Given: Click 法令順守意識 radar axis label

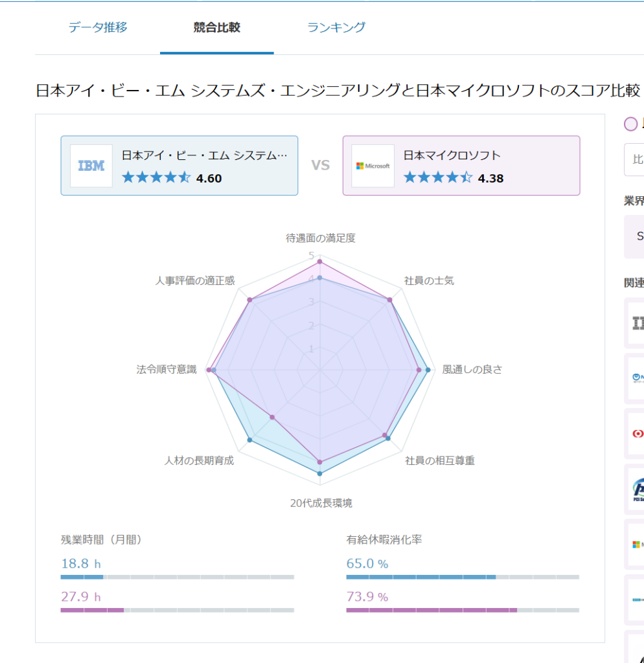Looking at the screenshot, I should pyautogui.click(x=167, y=370).
